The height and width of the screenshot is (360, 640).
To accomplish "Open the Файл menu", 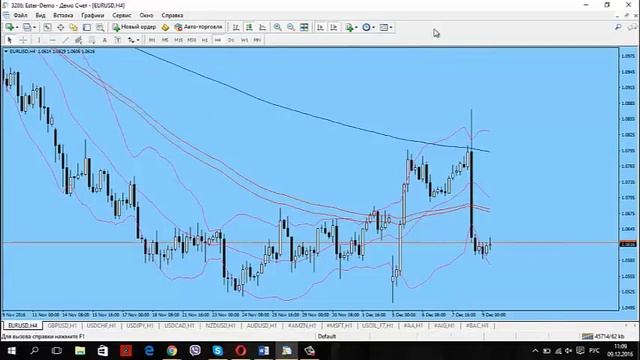I will tap(20, 15).
